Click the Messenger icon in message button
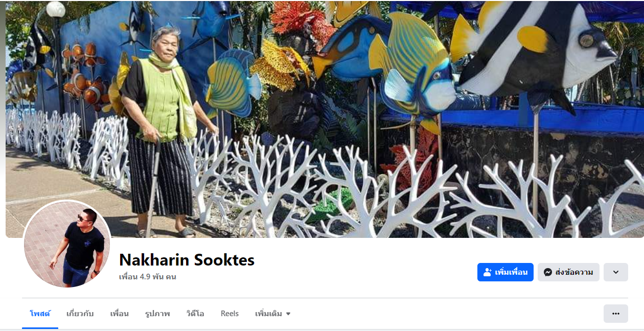 coord(548,272)
